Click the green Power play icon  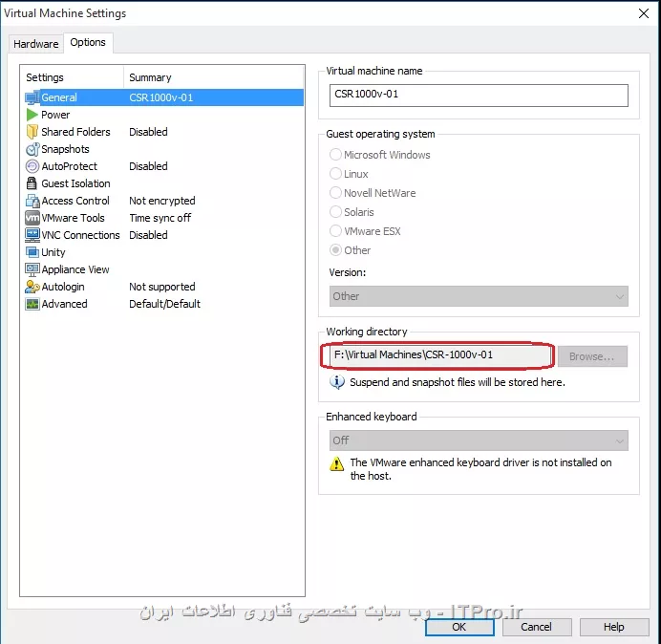(x=32, y=115)
